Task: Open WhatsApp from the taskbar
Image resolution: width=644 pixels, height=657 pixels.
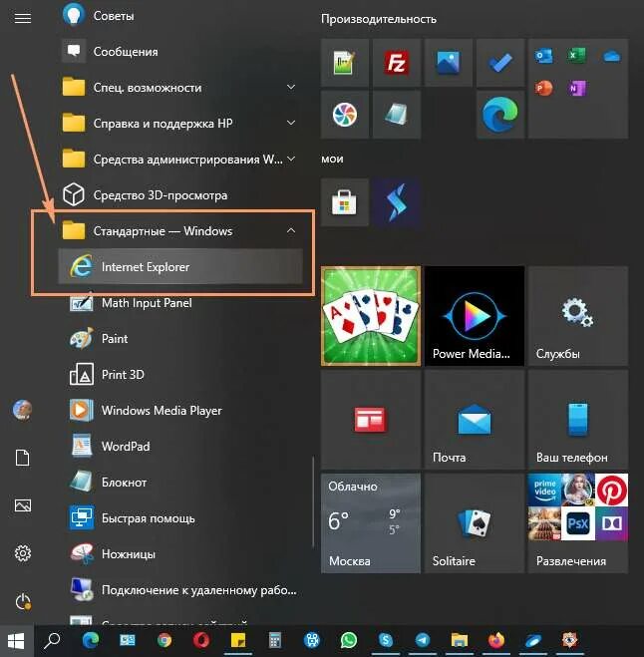Action: [349, 641]
